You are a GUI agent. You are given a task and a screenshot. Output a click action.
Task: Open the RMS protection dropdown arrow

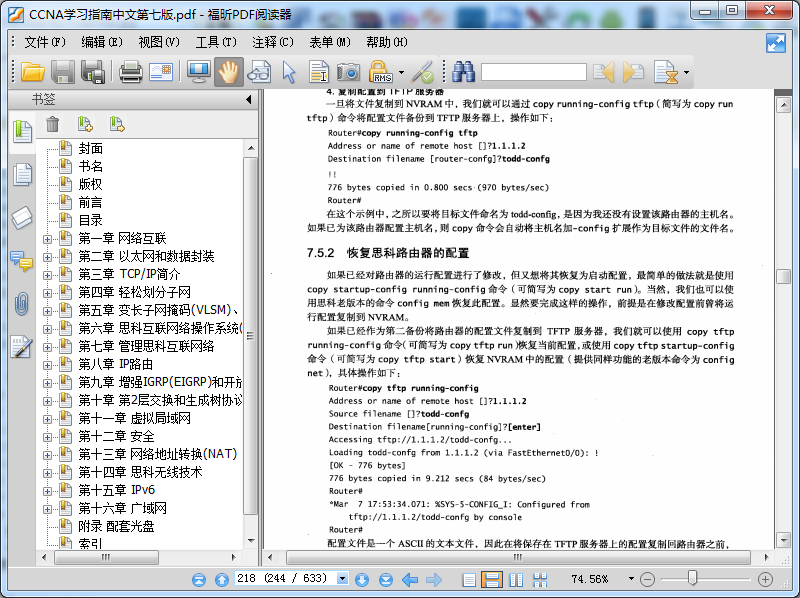[x=402, y=72]
